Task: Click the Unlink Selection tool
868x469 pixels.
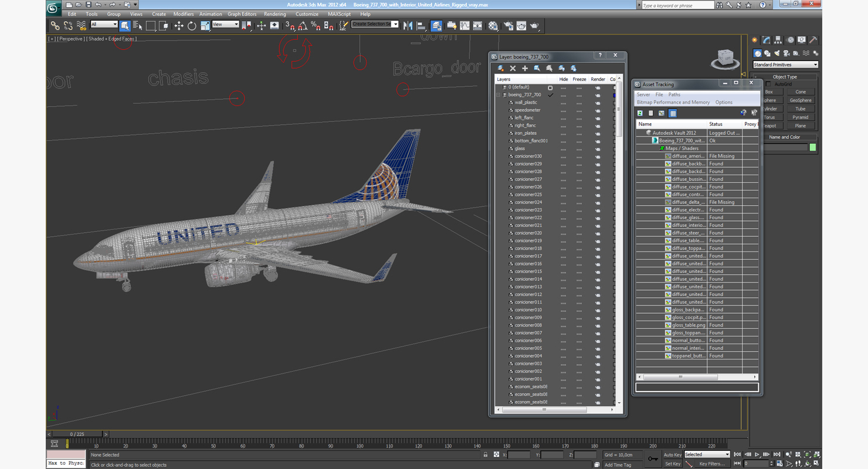Action: pyautogui.click(x=68, y=26)
